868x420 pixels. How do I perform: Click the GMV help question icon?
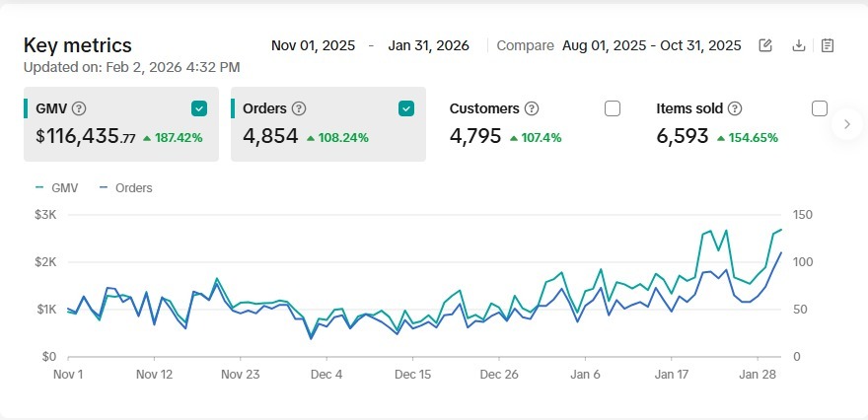(x=79, y=108)
